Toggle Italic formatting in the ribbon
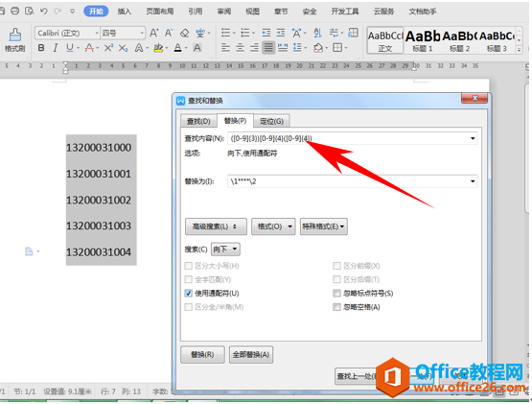This screenshot has height=404, width=532. point(56,48)
